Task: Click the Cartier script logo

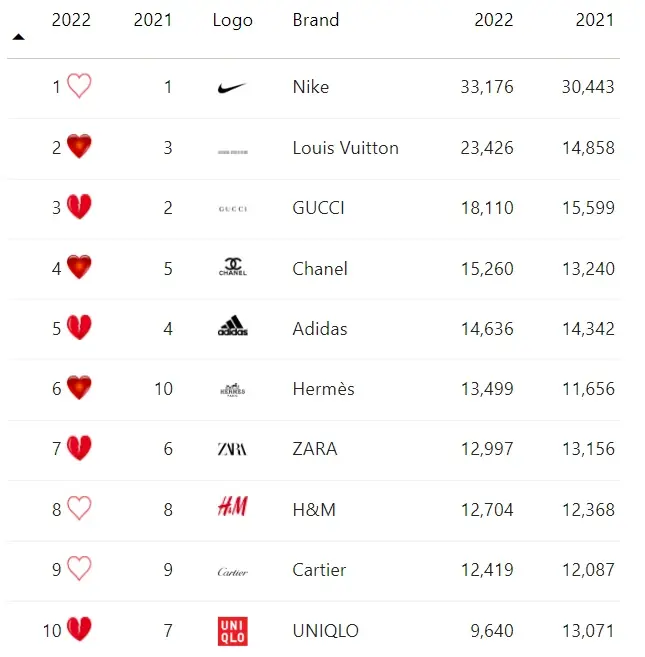Action: pyautogui.click(x=233, y=572)
